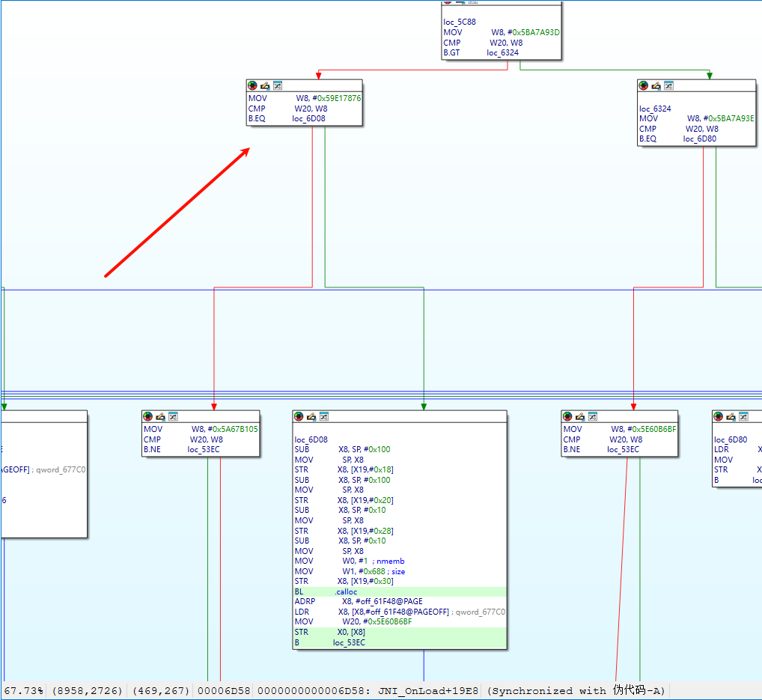The width and height of the screenshot is (762, 700).
Task: Click MOV W0, #1 nmemb line
Action: 350,561
